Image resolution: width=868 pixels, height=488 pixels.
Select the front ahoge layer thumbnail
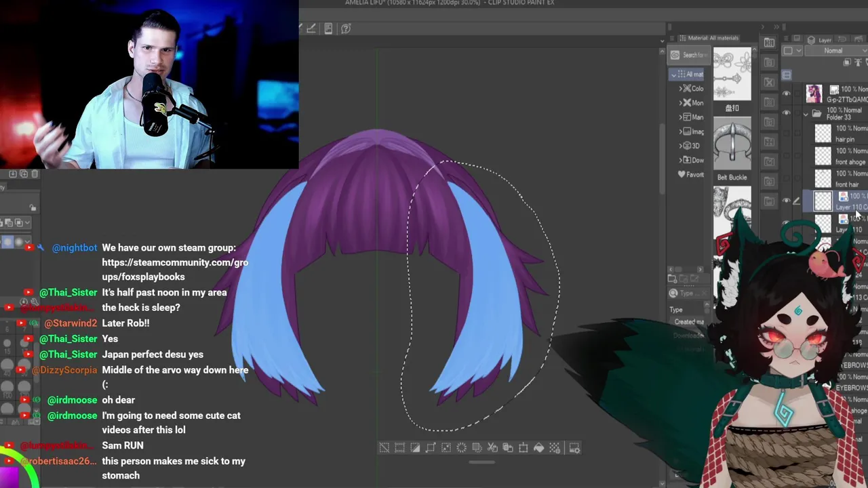823,156
